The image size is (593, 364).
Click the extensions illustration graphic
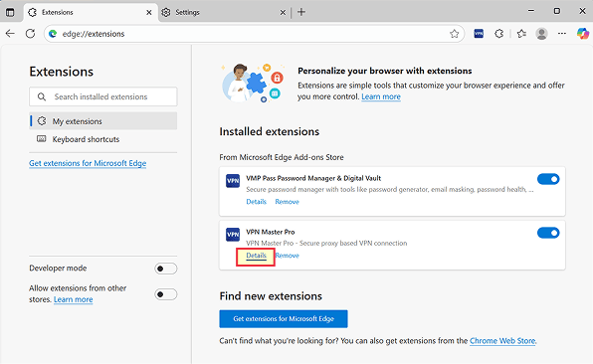click(x=253, y=83)
